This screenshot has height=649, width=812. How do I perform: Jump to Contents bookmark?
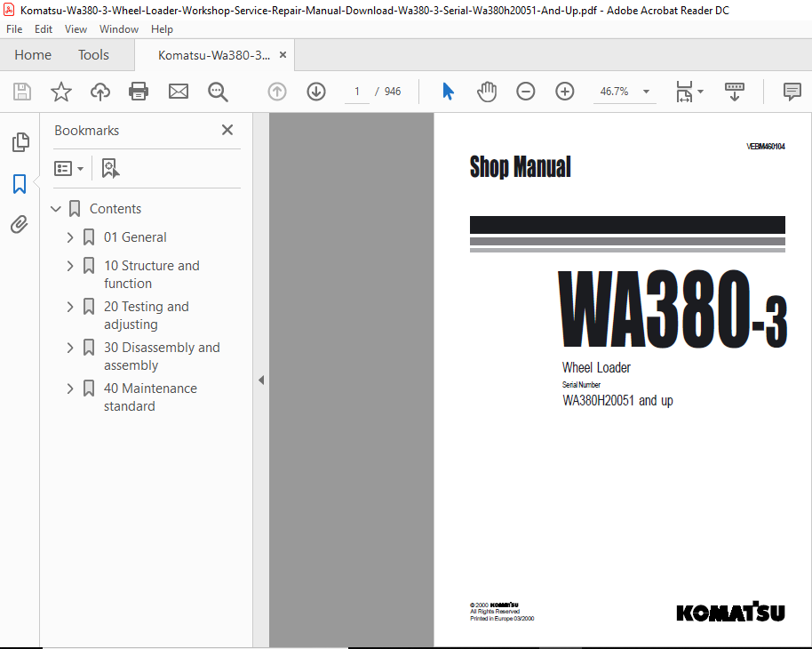(115, 209)
